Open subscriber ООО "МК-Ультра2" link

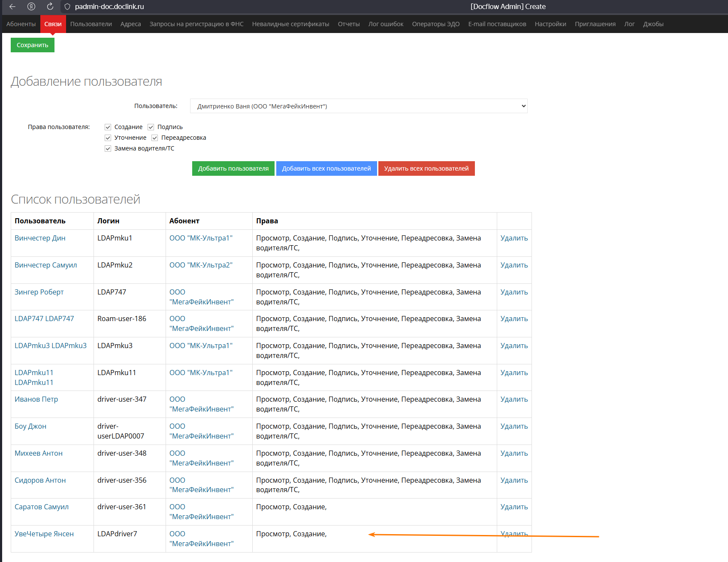pos(201,265)
